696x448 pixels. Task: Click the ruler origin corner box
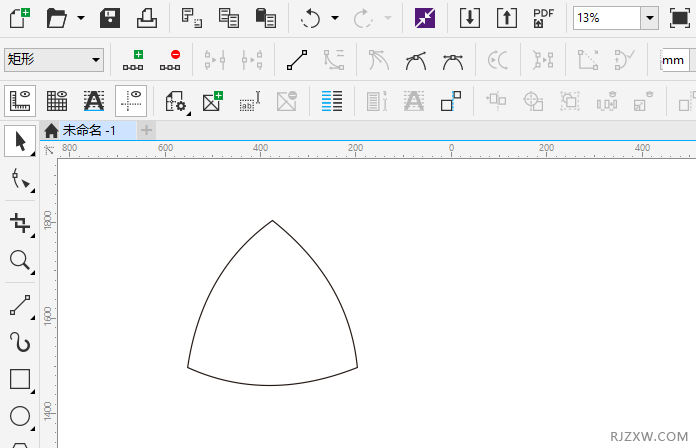coord(49,150)
